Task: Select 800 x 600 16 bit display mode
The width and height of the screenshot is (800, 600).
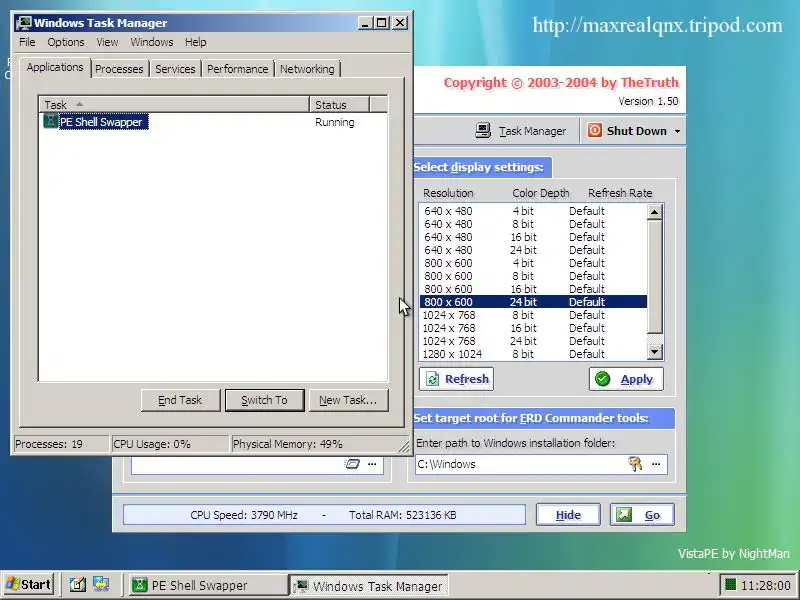Action: (533, 289)
